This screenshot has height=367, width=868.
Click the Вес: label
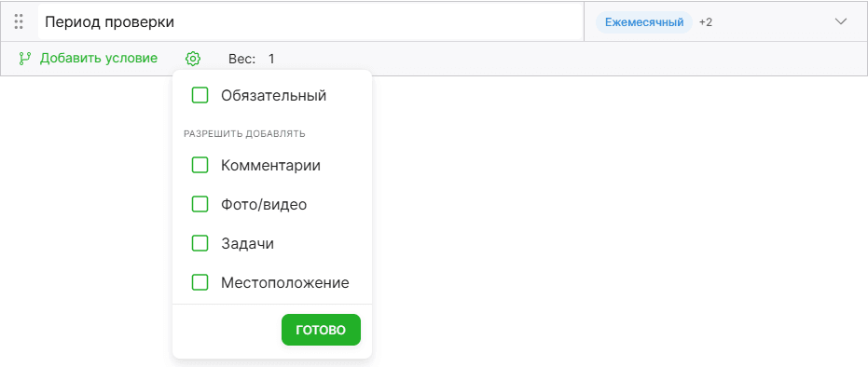[241, 59]
